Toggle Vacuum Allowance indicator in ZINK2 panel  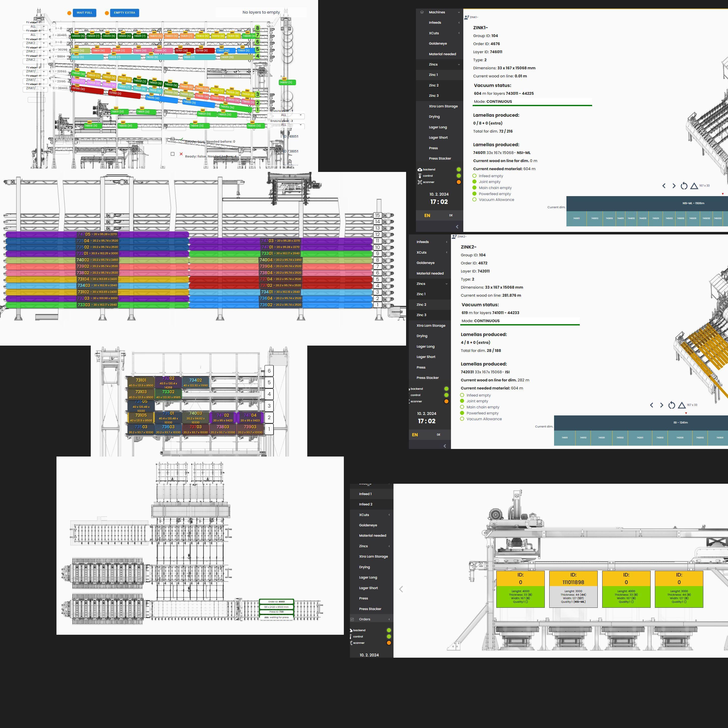point(462,419)
